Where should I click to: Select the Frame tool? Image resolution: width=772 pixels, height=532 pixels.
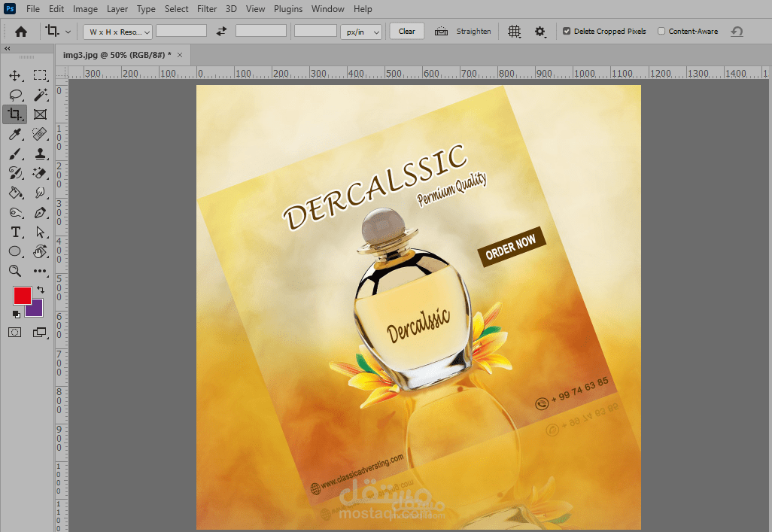coord(40,114)
